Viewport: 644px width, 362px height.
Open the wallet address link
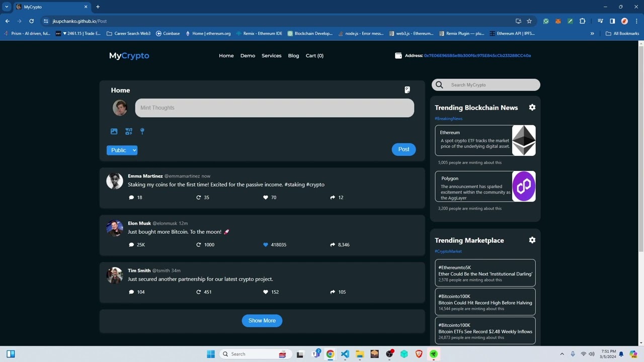pyautogui.click(x=477, y=56)
